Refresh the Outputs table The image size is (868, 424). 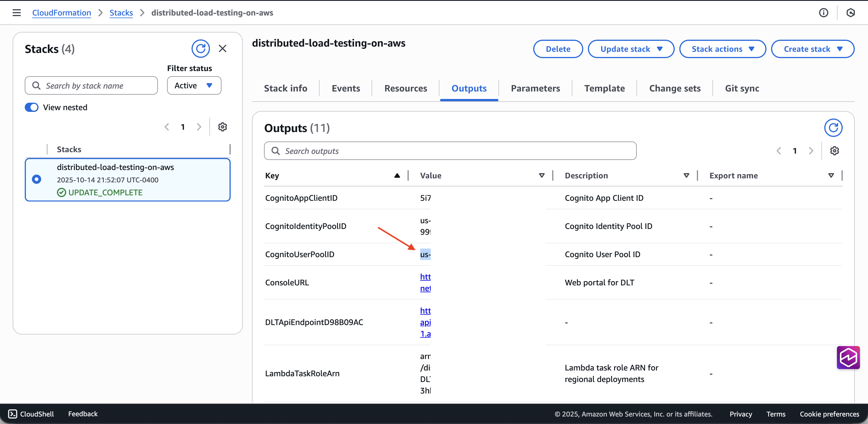click(x=833, y=128)
